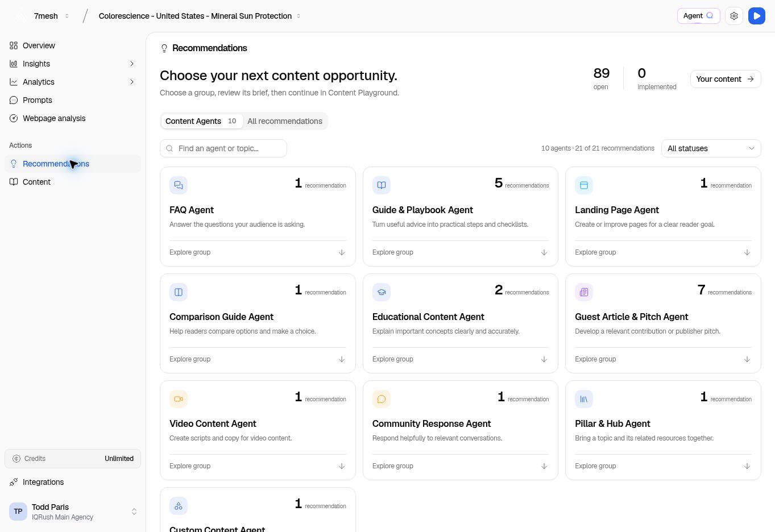
Task: Click the "89" open recommendations count
Action: (x=602, y=73)
